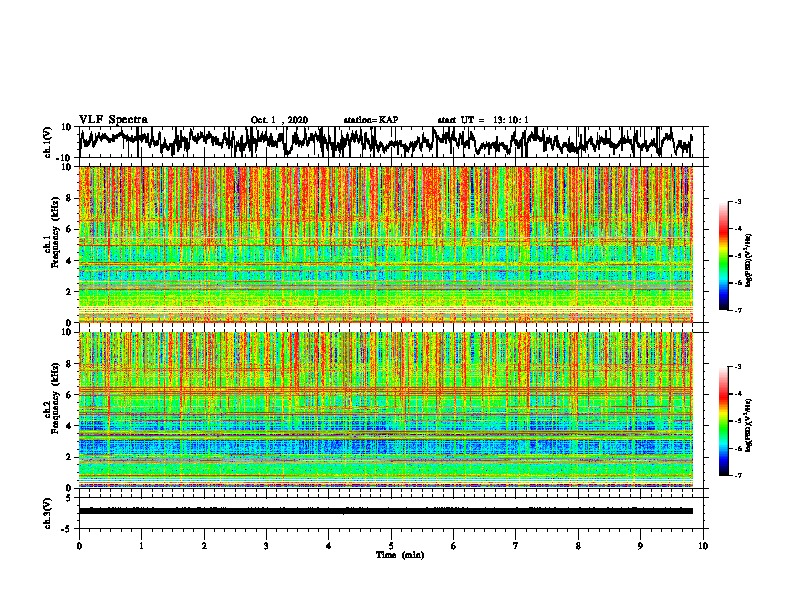Click the ch.1 frequency tick label '8'
792x612 pixels.
pos(70,198)
